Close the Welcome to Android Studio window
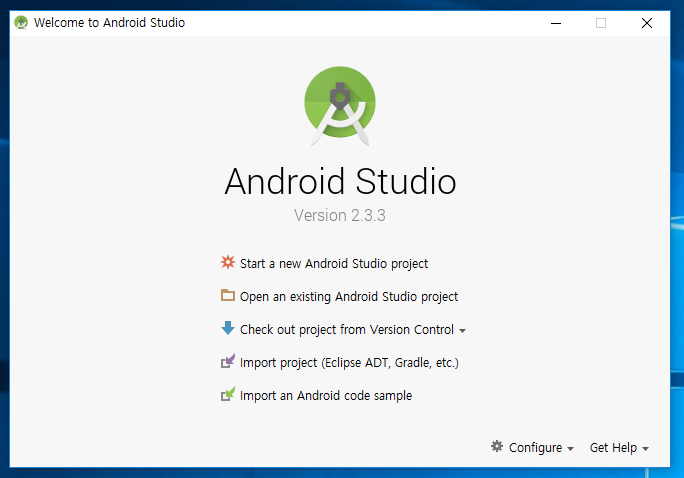The height and width of the screenshot is (478, 684). click(647, 23)
